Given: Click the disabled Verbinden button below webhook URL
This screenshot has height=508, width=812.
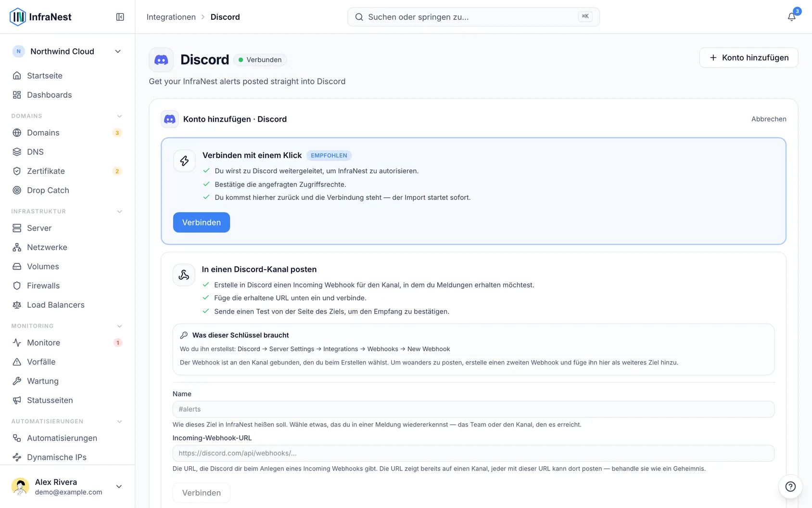Looking at the screenshot, I should [202, 493].
